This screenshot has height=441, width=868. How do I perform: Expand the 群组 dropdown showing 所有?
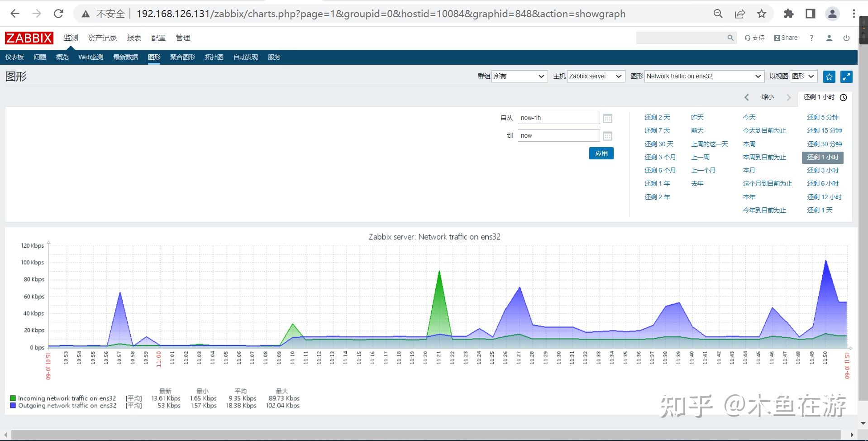tap(520, 76)
